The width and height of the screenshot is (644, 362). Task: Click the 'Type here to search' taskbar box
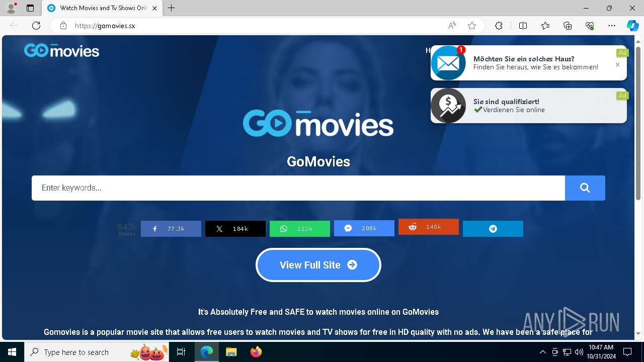[96, 352]
